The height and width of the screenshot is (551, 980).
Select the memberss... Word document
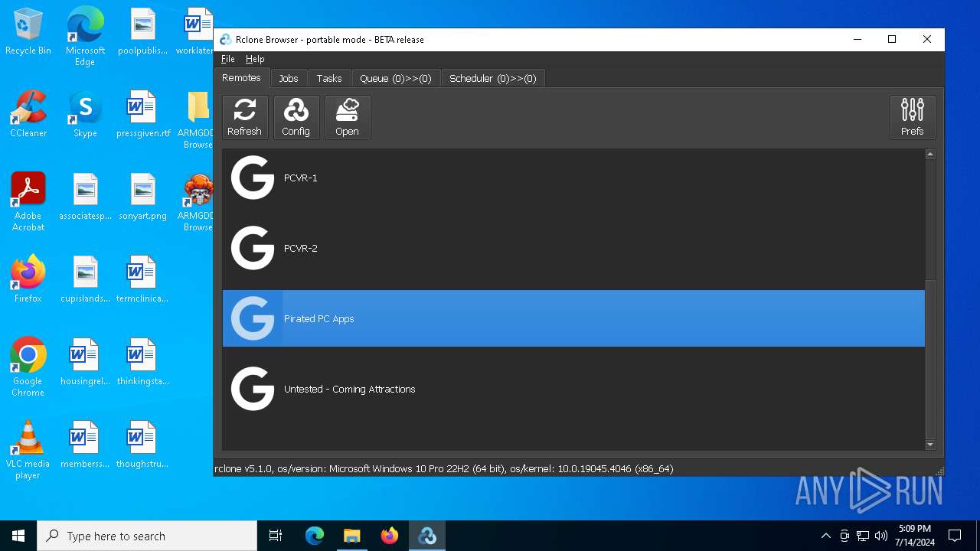85,445
